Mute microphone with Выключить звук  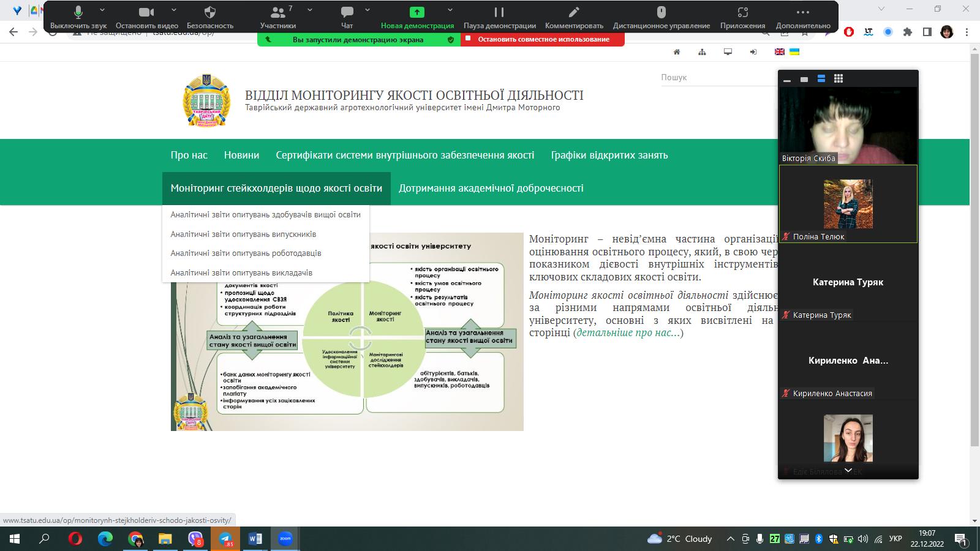(78, 17)
